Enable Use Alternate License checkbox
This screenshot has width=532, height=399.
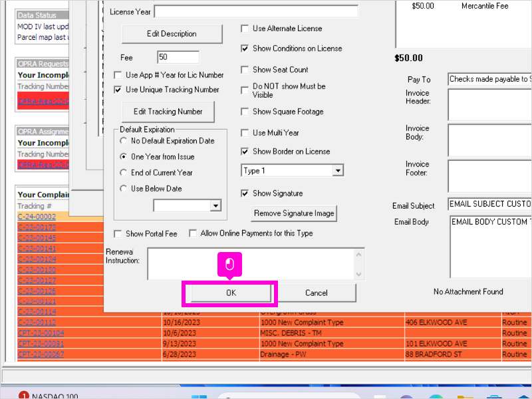[x=245, y=29]
